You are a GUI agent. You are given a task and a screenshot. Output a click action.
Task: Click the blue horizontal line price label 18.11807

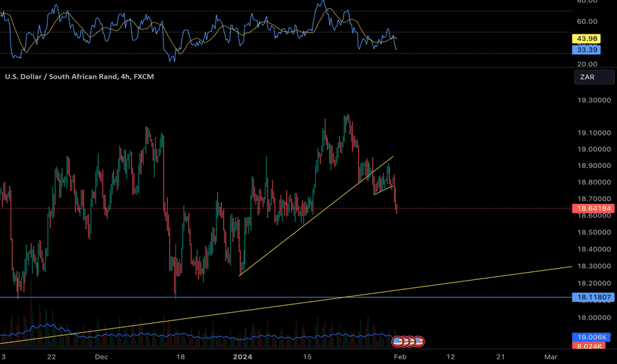[x=593, y=297]
